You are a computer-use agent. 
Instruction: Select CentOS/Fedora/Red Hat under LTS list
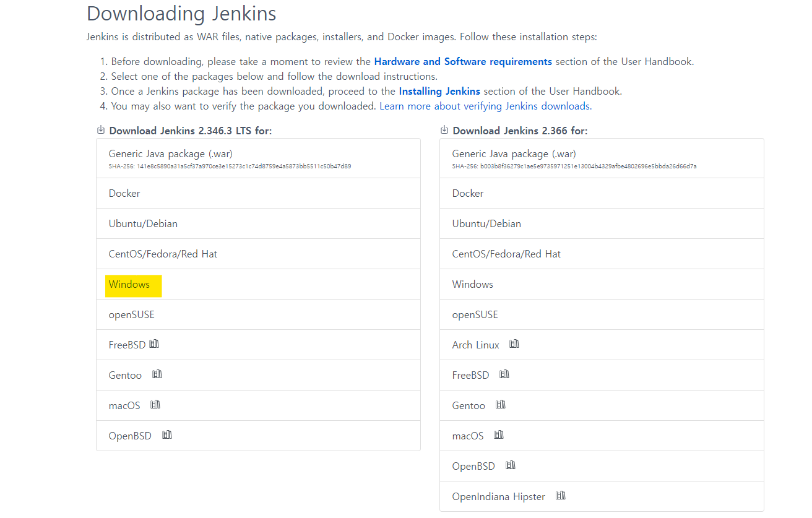click(258, 254)
